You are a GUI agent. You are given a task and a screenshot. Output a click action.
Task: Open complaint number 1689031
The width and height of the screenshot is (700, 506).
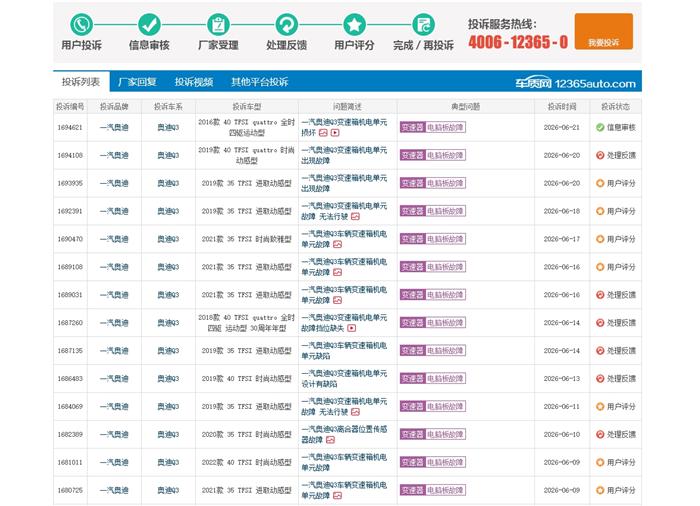(70, 295)
